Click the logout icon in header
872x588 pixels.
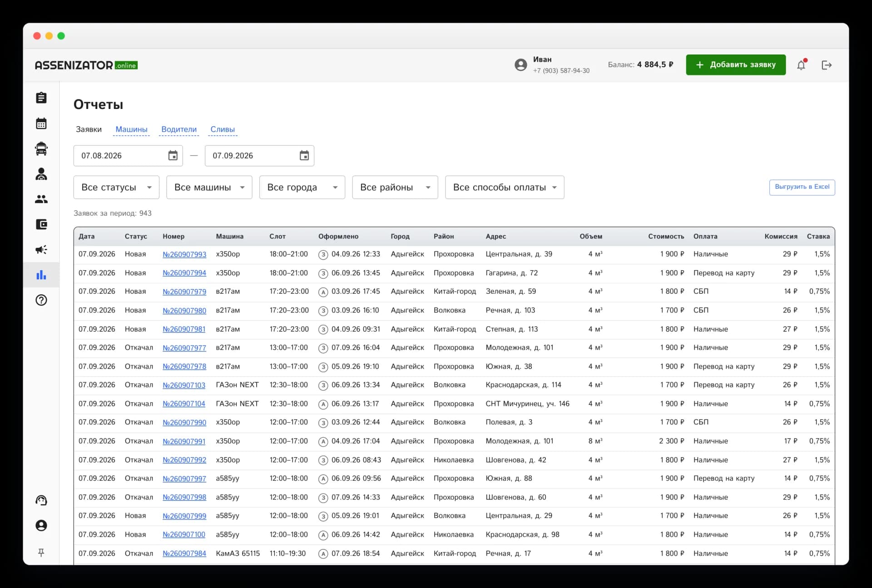827,65
